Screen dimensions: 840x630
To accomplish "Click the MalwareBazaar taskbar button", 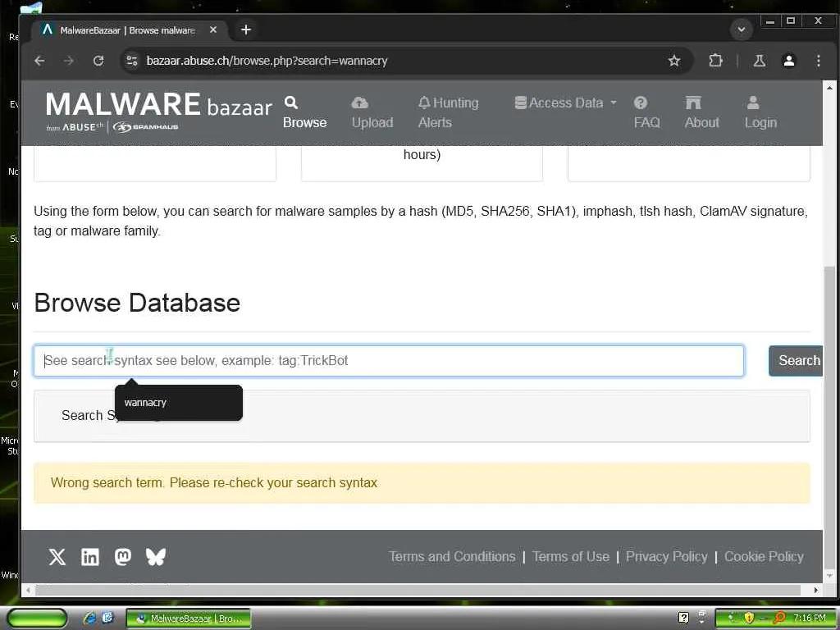I will (x=189, y=619).
